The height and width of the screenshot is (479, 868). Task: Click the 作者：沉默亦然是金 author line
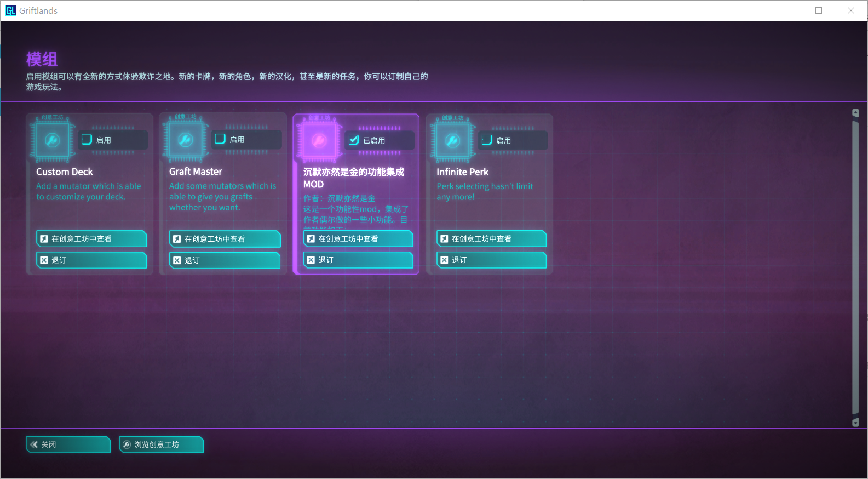[x=340, y=198]
